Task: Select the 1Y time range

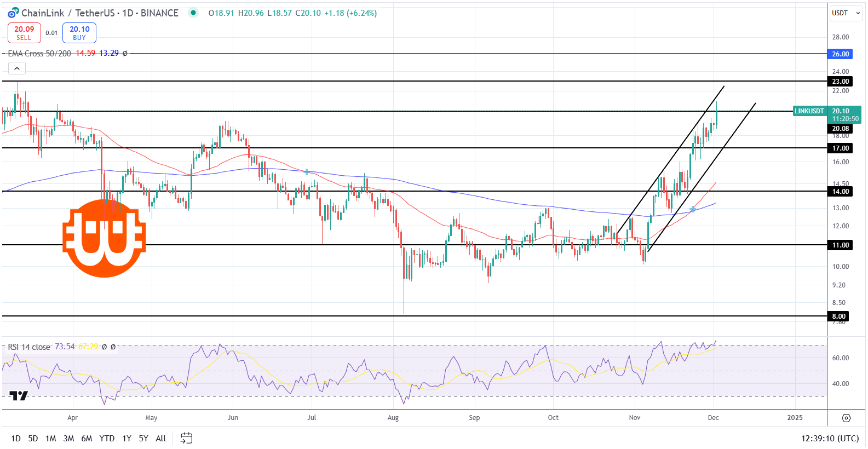Action: 127,438
